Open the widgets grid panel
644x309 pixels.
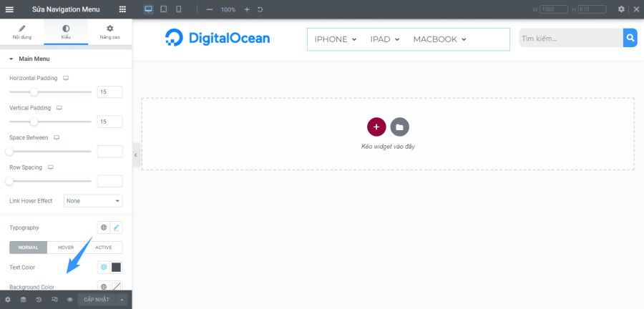(x=122, y=9)
